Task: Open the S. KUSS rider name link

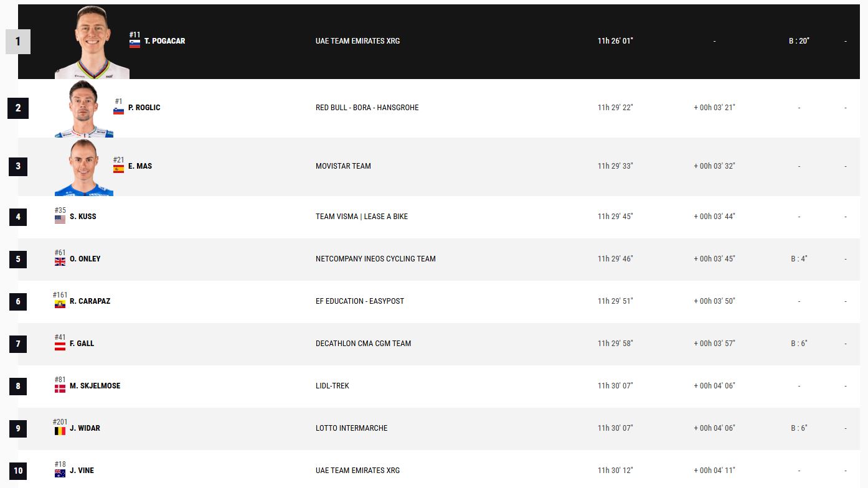Action: [x=83, y=217]
